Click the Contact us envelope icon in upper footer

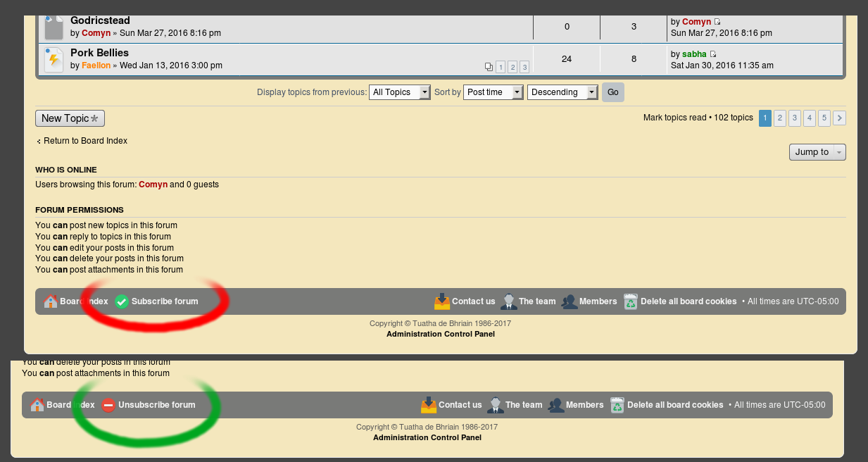coord(442,301)
